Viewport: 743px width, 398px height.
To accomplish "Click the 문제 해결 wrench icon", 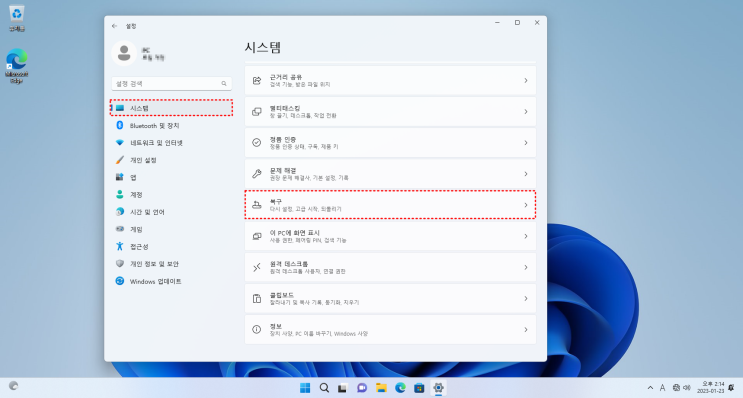I will pyautogui.click(x=257, y=174).
